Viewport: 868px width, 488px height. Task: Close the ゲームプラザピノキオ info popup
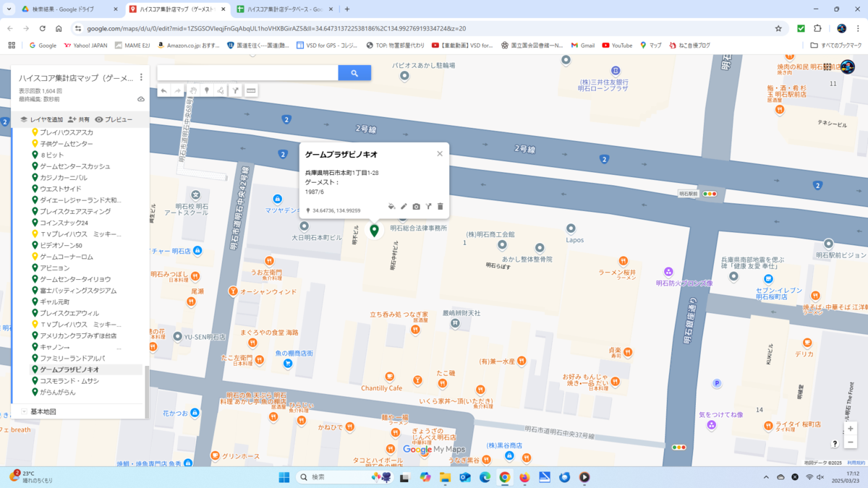[x=439, y=154]
